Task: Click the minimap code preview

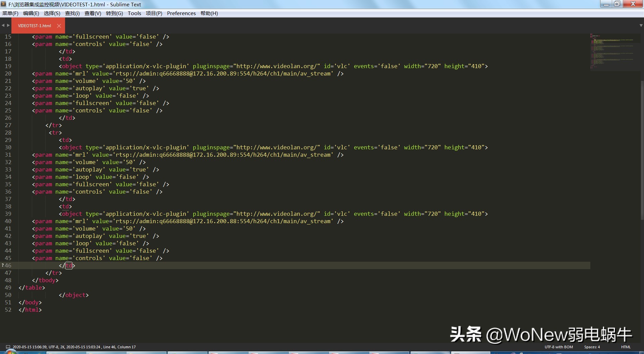Action: click(x=614, y=50)
